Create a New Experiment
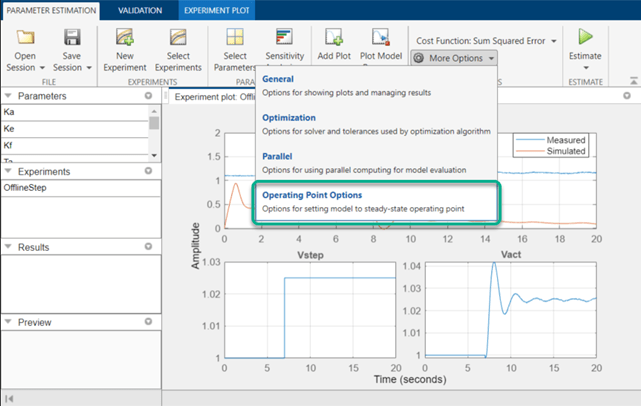641x406 pixels. point(125,50)
